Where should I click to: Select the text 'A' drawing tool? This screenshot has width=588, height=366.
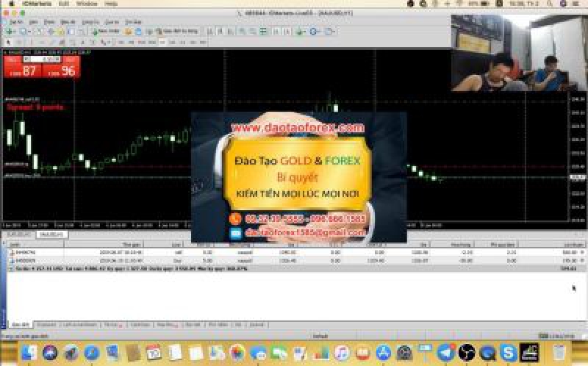pos(83,43)
